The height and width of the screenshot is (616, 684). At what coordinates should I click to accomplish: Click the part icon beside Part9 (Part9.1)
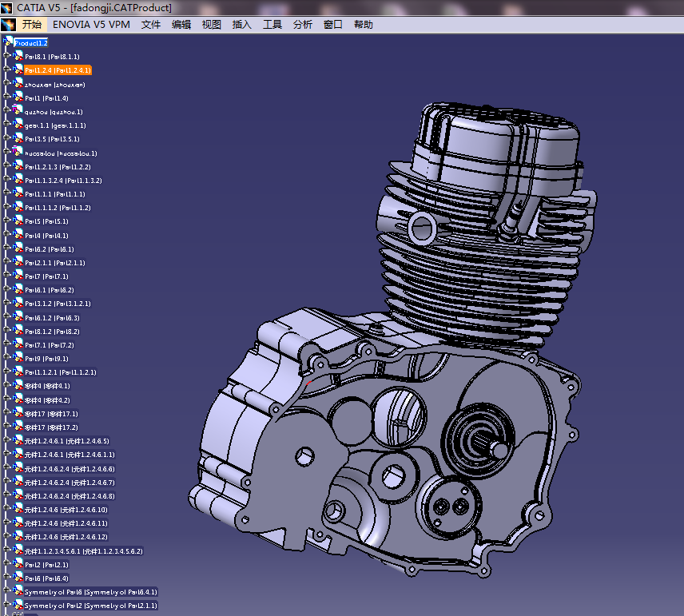tap(18, 357)
